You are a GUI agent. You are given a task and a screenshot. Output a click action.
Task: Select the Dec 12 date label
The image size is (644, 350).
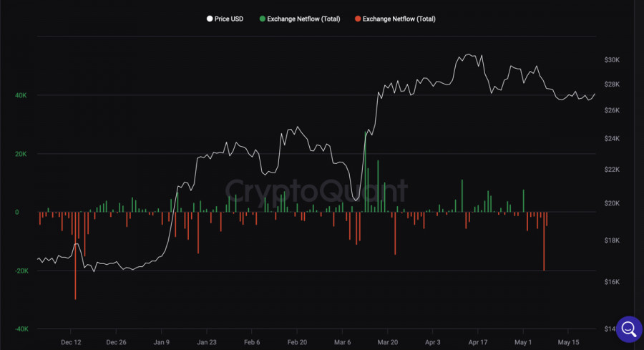pyautogui.click(x=72, y=342)
